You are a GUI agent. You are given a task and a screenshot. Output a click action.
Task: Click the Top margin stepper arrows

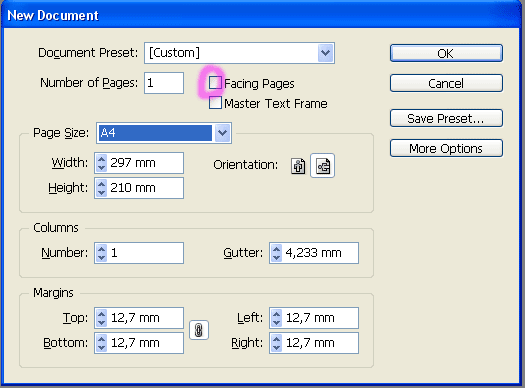click(x=101, y=318)
